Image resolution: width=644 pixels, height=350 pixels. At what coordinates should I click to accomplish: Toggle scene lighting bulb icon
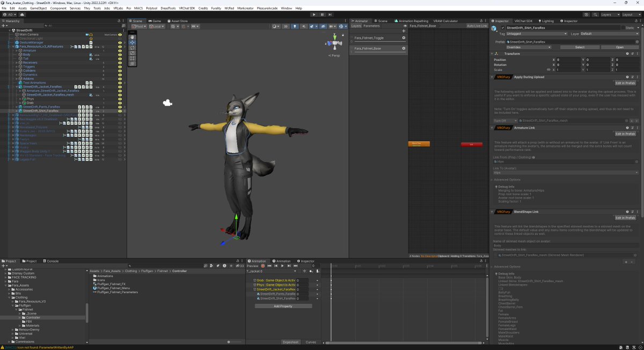295,26
